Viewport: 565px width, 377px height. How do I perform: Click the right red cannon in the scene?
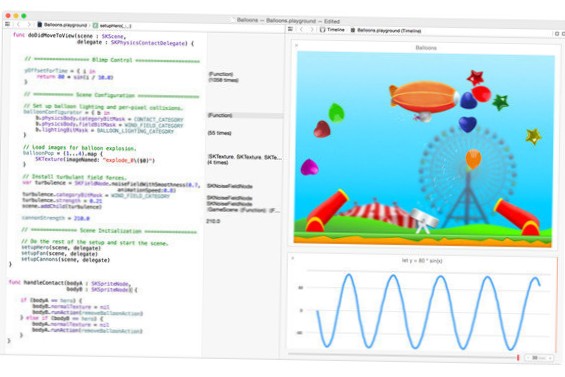518,217
